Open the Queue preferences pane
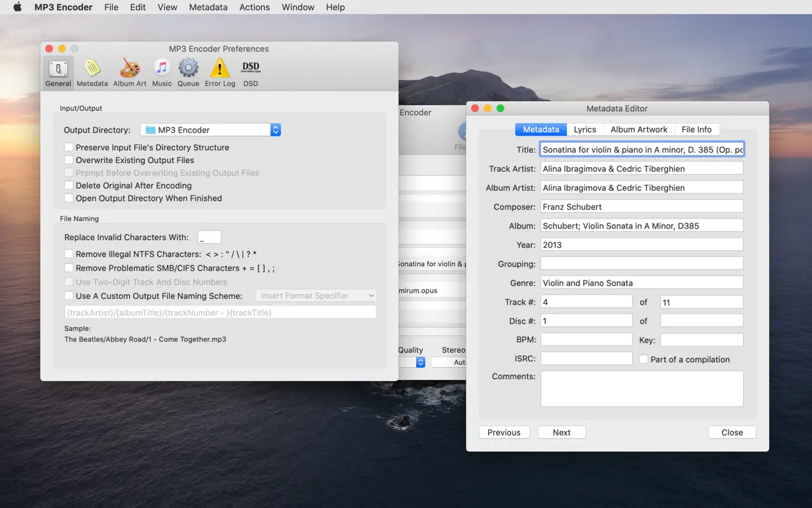Screen dimensions: 812x508 (x=188, y=73)
